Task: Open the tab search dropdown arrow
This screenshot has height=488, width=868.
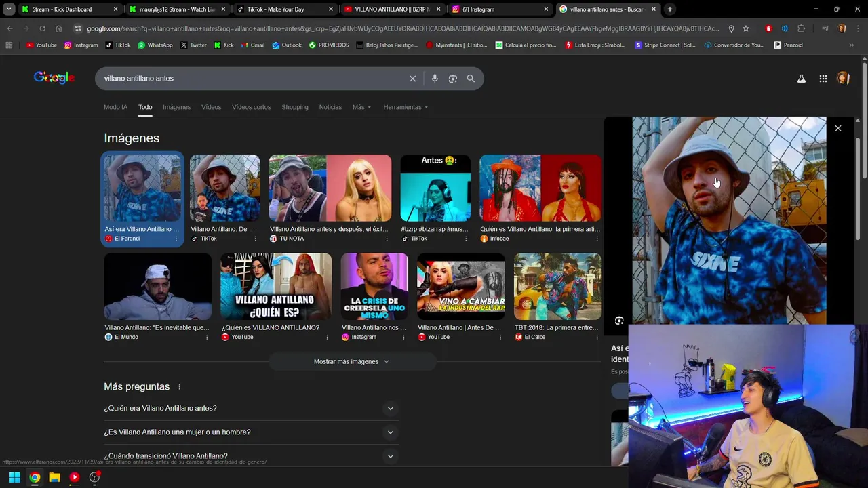Action: point(9,9)
